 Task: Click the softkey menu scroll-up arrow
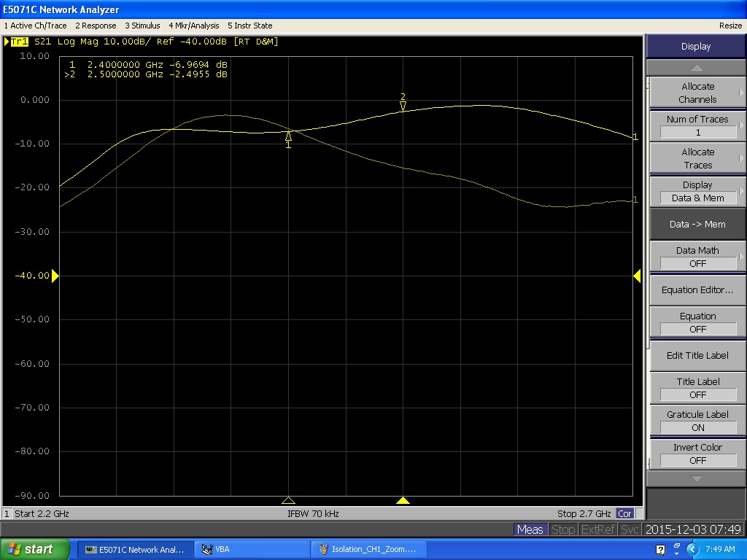(x=696, y=68)
